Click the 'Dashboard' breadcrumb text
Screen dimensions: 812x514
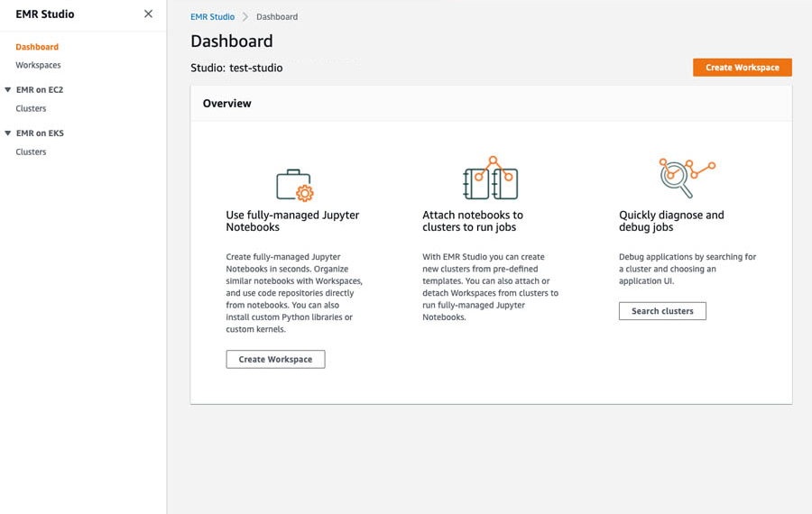pyautogui.click(x=277, y=16)
